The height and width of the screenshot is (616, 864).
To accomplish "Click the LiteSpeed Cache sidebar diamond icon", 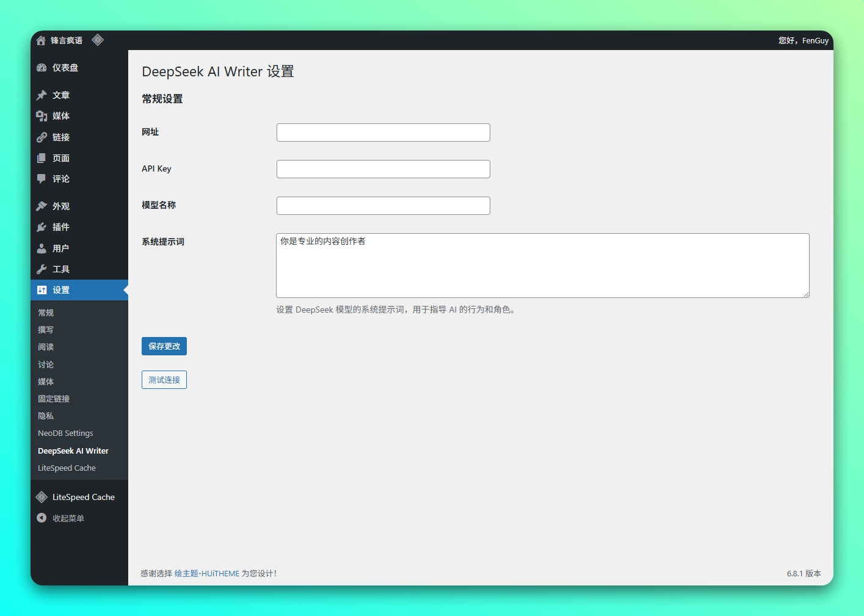I will (42, 497).
